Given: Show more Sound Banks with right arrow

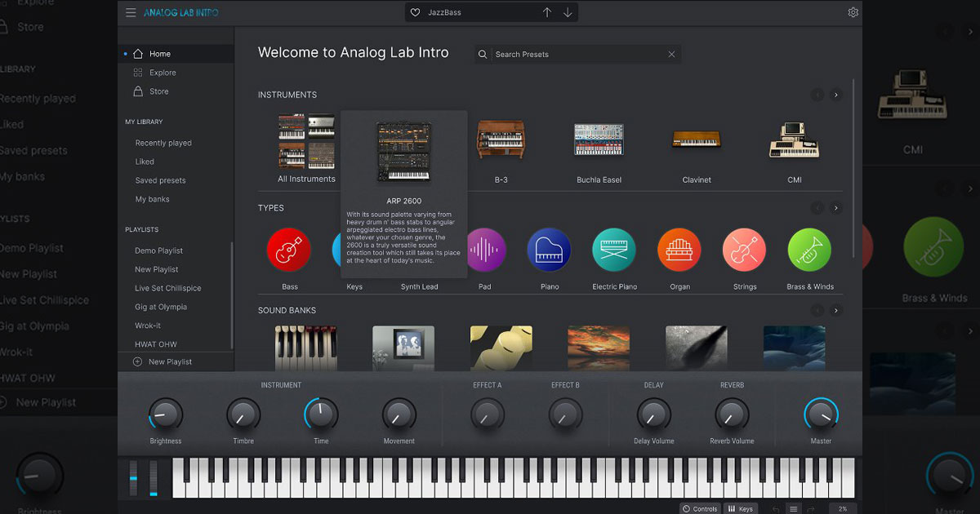Looking at the screenshot, I should tap(835, 311).
